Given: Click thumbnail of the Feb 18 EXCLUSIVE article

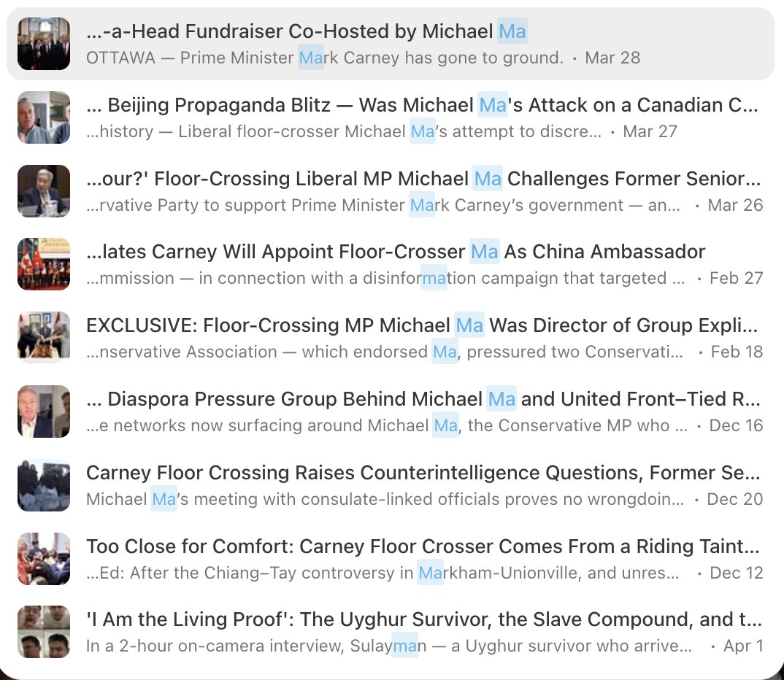Looking at the screenshot, I should (x=44, y=338).
